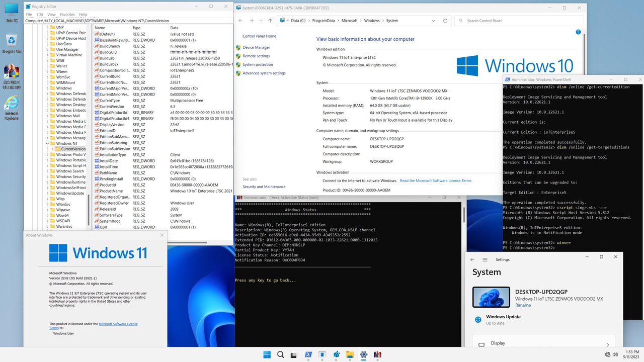644x362 pixels.
Task: Click the Rename link in Settings
Action: 523,305
